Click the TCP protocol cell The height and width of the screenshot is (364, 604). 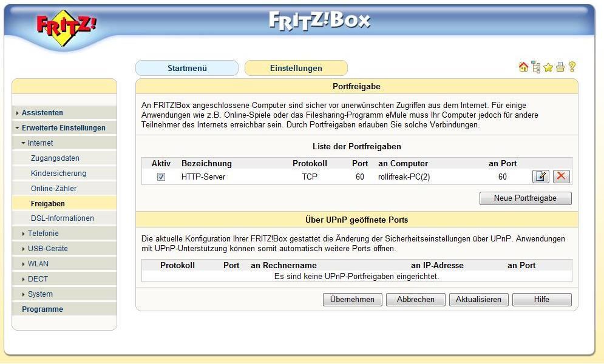pyautogui.click(x=310, y=177)
